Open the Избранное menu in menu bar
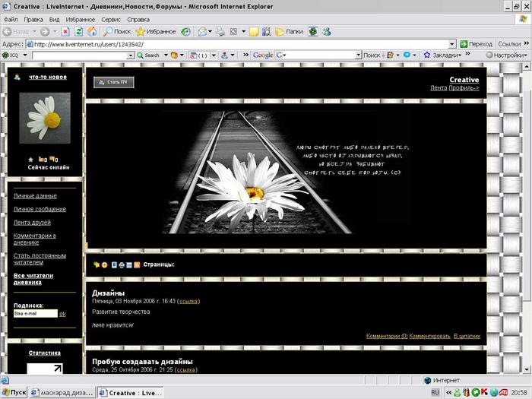The width and height of the screenshot is (532, 399). [80, 19]
